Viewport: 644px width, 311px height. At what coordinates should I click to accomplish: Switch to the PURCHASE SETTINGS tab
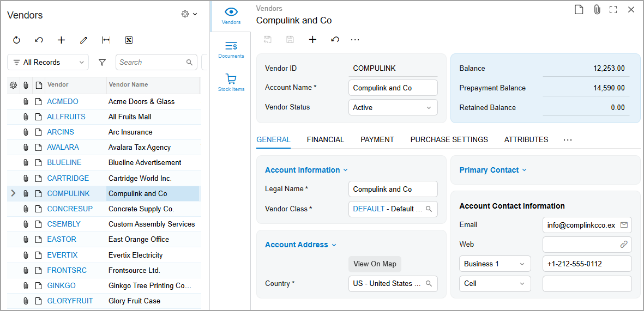[449, 140]
